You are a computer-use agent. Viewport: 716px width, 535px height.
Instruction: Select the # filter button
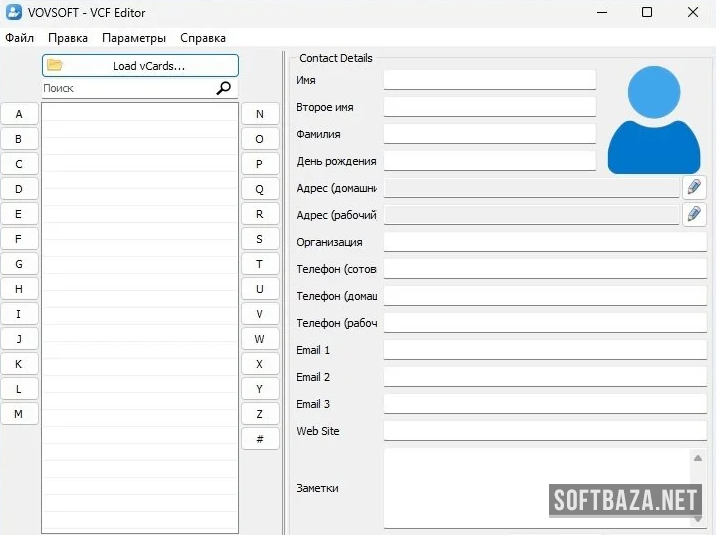(x=260, y=439)
